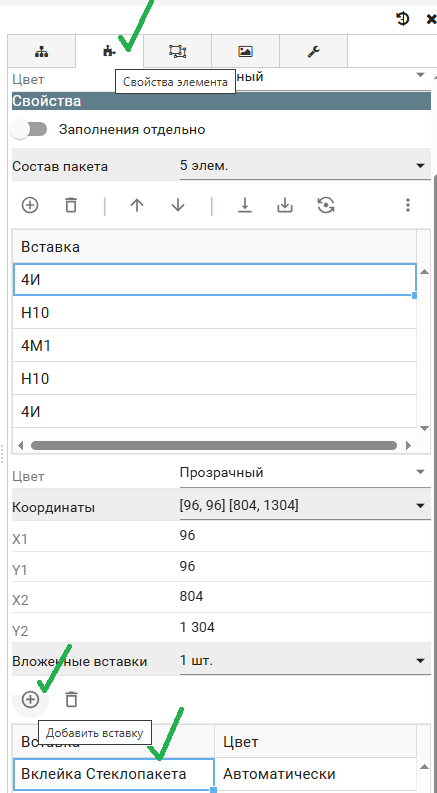This screenshot has width=437, height=793.
Task: Add a row with the plus icon above the 4И list
Action: coord(30,205)
